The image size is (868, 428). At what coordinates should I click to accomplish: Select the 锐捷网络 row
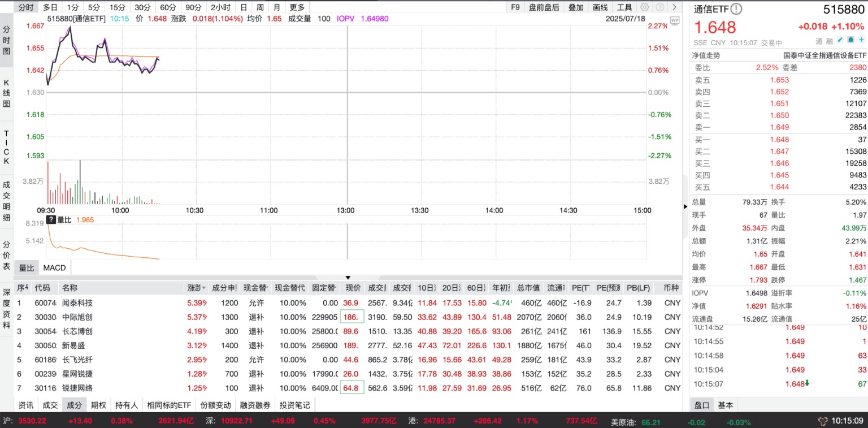348,388
